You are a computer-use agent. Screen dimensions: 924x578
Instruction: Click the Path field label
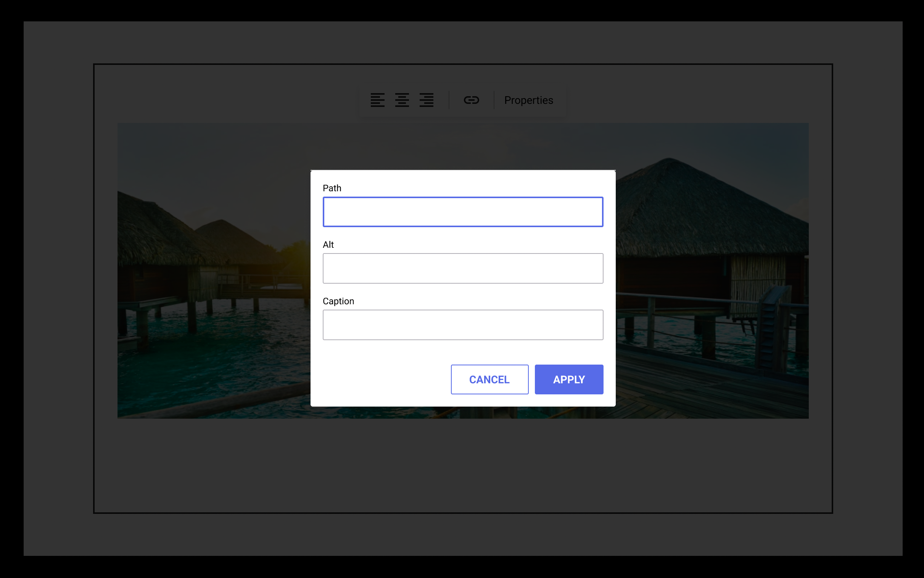pos(332,188)
